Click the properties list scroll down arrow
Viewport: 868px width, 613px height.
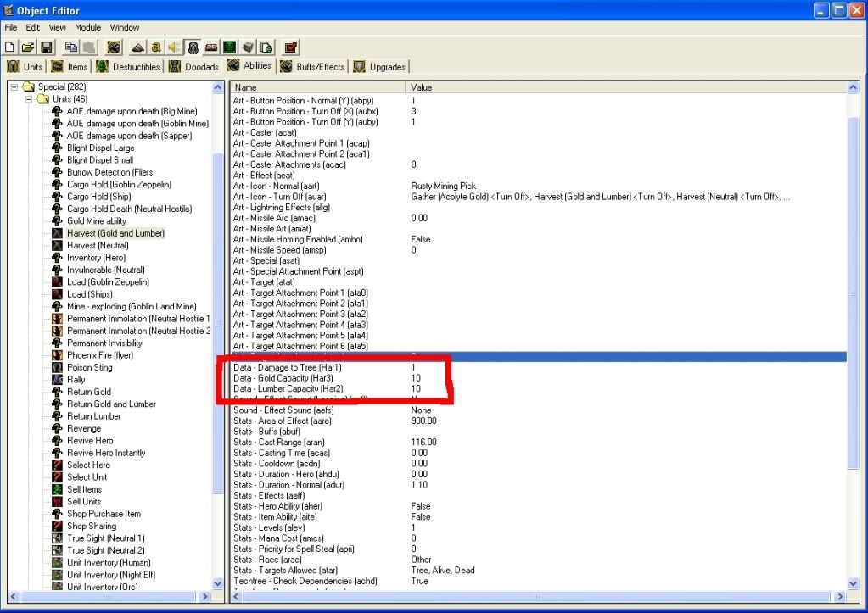click(853, 583)
